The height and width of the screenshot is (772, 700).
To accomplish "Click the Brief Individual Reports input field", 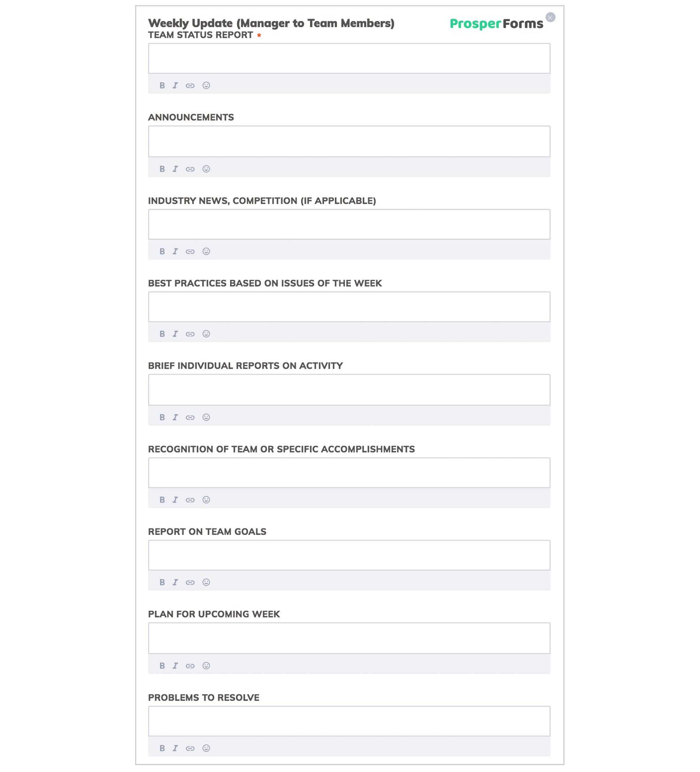I will 349,389.
